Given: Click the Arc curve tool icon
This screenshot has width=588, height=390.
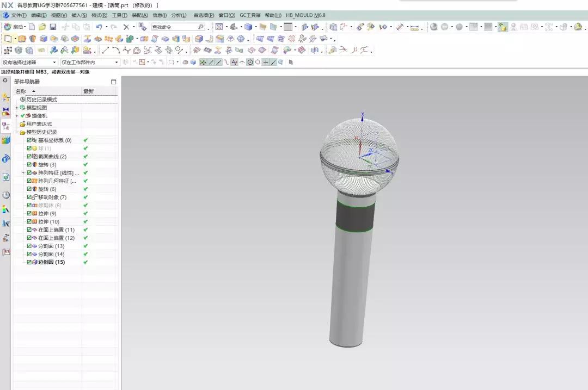Looking at the screenshot, I should point(116,50).
